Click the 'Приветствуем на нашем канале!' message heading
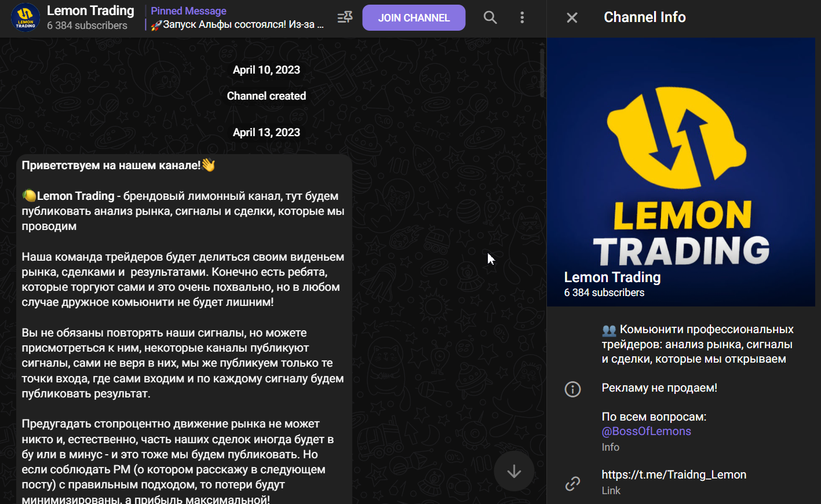The width and height of the screenshot is (821, 504). click(x=111, y=165)
